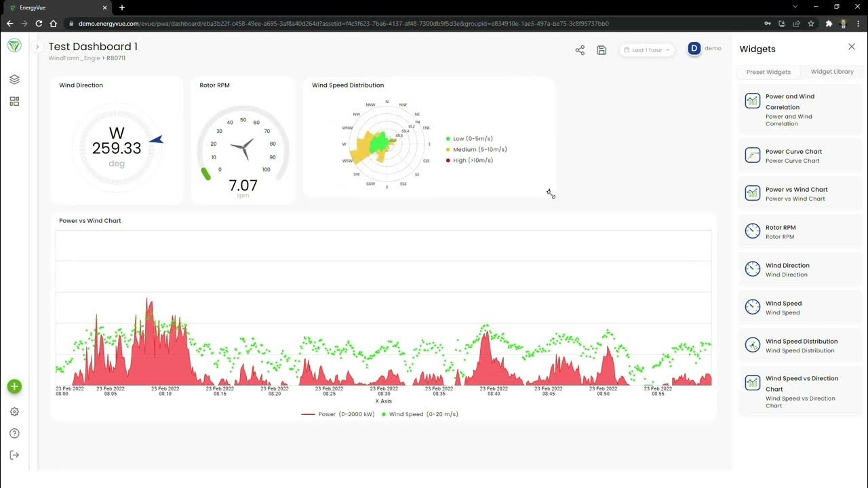Switch to the Preset Widgets tab
Screen dimensions: 868x488
(x=768, y=72)
